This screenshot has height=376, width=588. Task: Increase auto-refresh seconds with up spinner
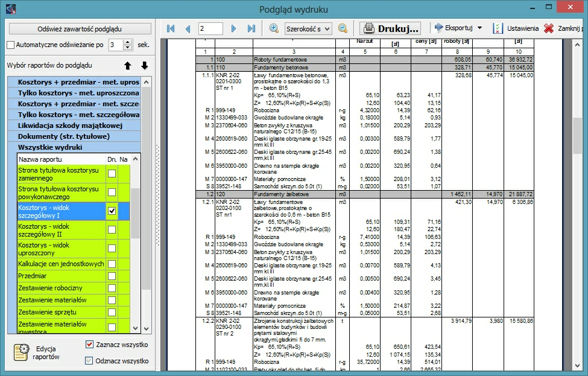point(128,42)
